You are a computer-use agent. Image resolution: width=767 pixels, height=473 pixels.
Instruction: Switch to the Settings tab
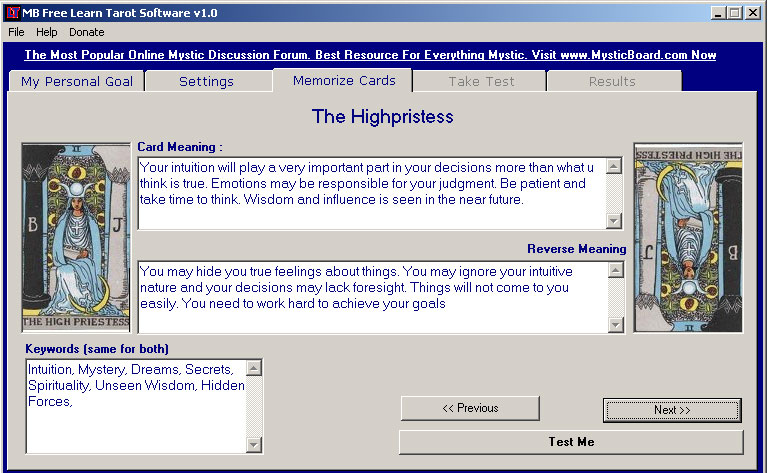[206, 81]
